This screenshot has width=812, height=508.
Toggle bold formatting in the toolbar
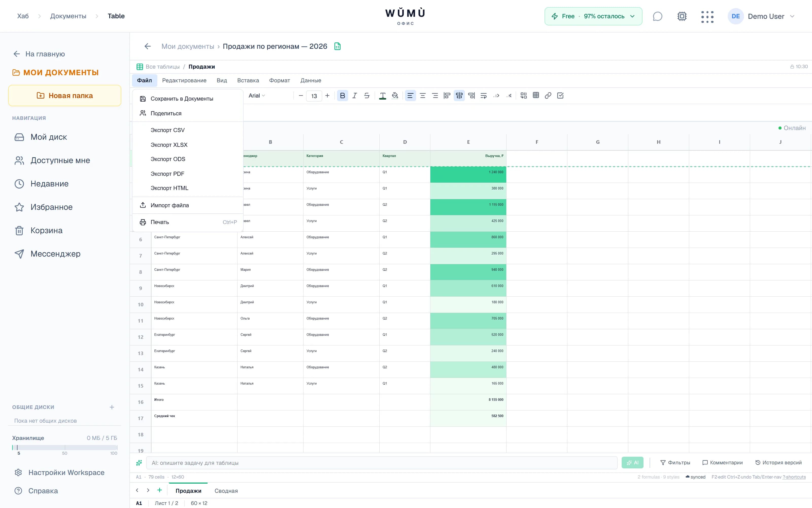click(x=342, y=96)
